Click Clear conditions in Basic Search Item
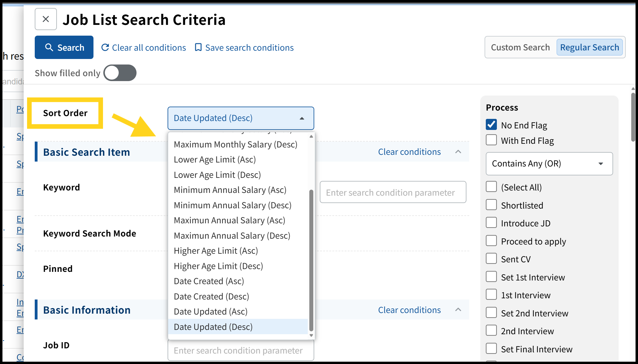638x364 pixels. coord(409,152)
